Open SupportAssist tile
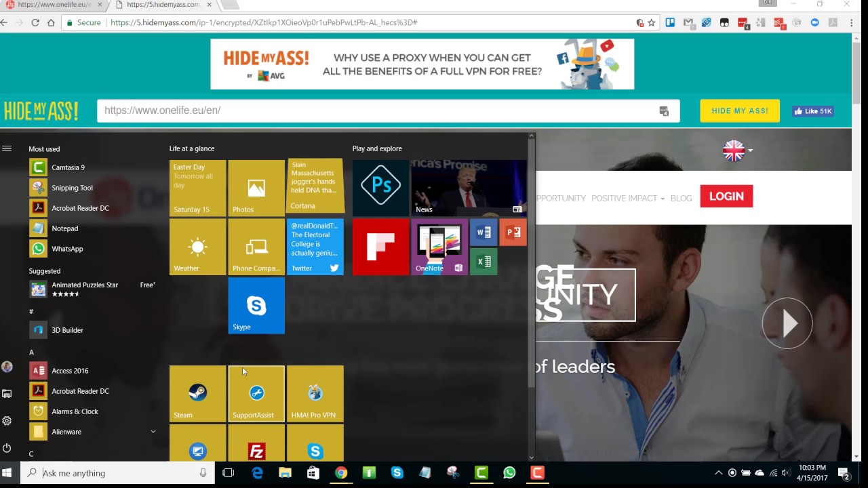Image resolution: width=868 pixels, height=488 pixels. coord(256,394)
